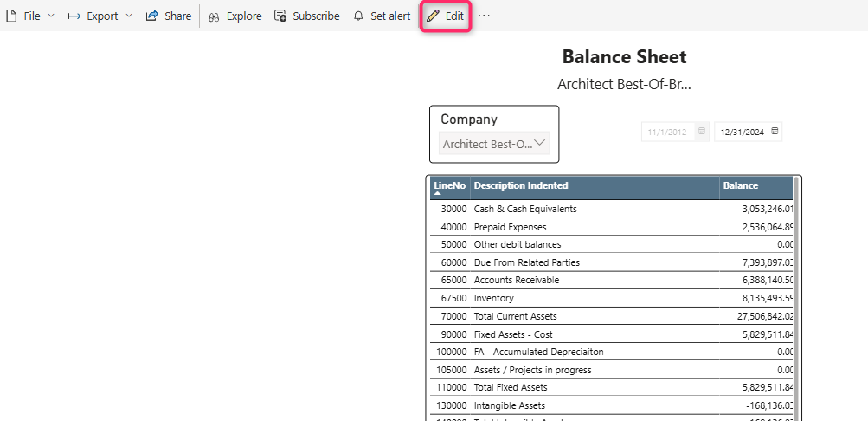Open Explore with the binoculars icon
868x421 pixels.
[x=214, y=16]
